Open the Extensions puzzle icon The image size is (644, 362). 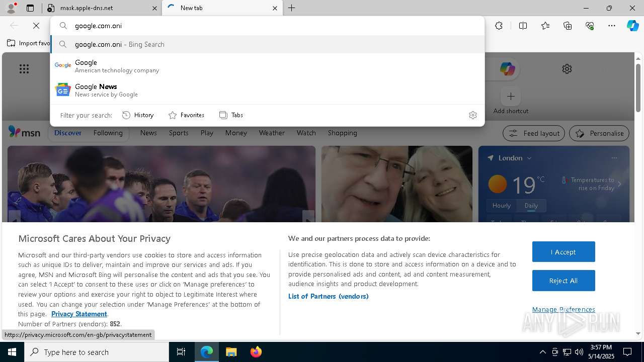pyautogui.click(x=499, y=26)
